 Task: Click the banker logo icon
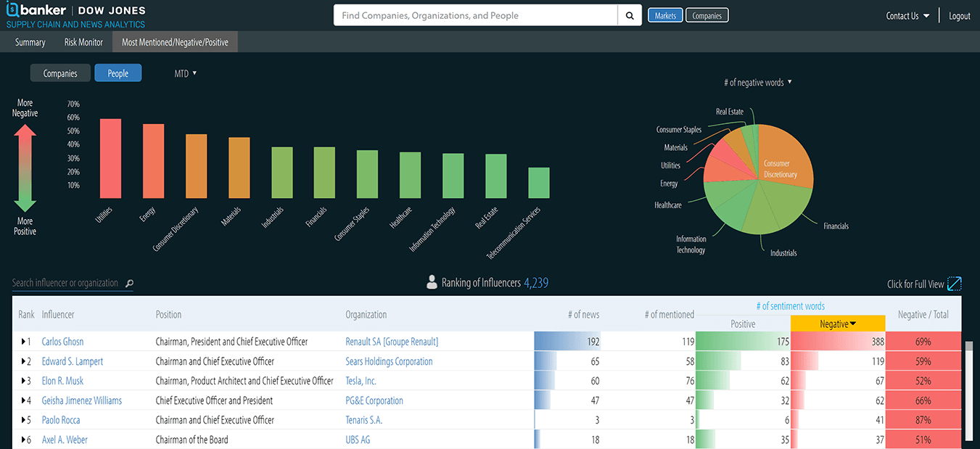[x=12, y=10]
